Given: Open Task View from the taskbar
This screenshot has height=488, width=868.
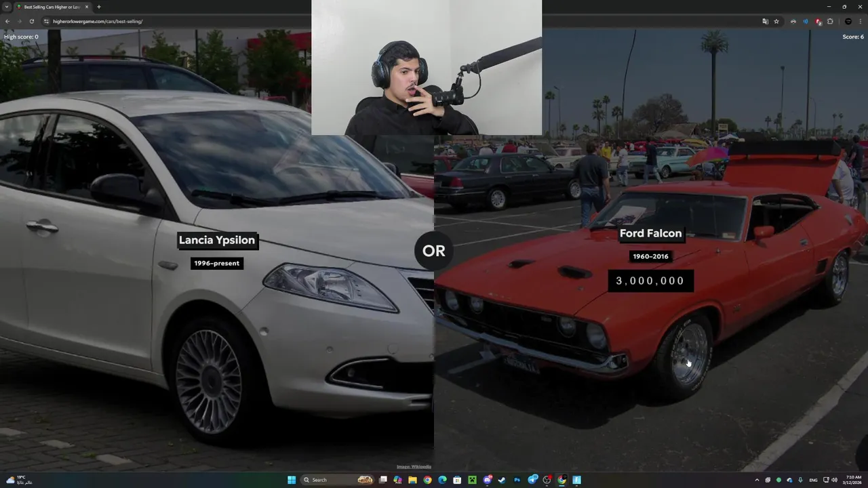Looking at the screenshot, I should click(x=383, y=480).
